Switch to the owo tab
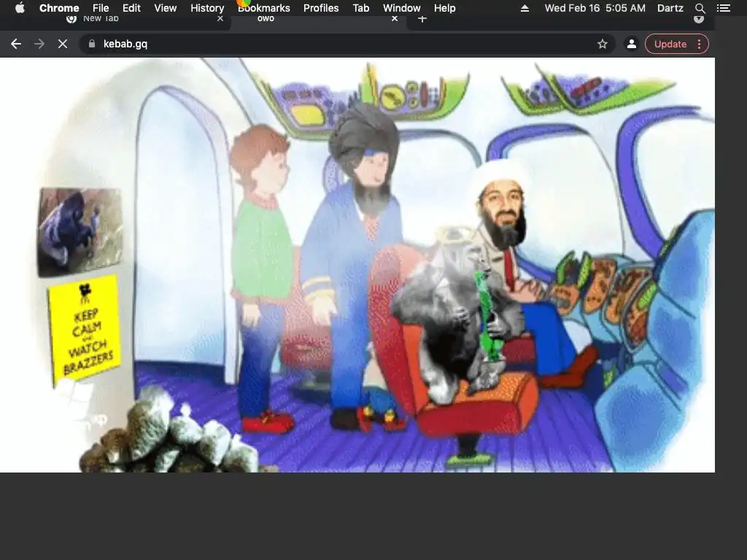Image resolution: width=747 pixels, height=560 pixels. tap(320, 20)
